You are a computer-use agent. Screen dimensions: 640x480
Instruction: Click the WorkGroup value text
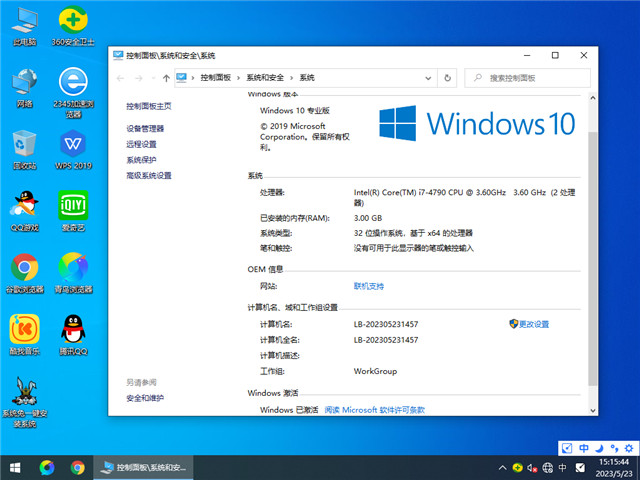[375, 371]
